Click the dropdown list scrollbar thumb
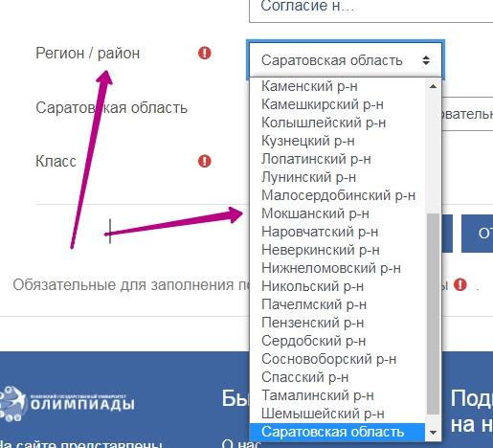Screen dimensions: 493x448 [x=433, y=314]
